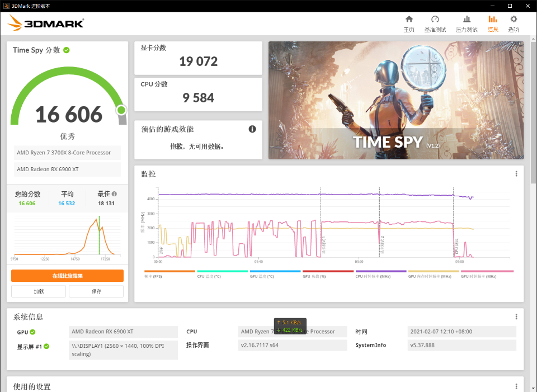Select the 结果 results tab

pos(493,24)
